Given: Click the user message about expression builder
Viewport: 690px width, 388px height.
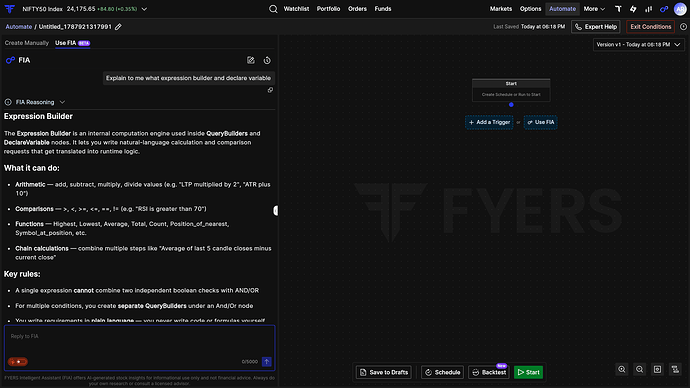Looking at the screenshot, I should pyautogui.click(x=188, y=78).
